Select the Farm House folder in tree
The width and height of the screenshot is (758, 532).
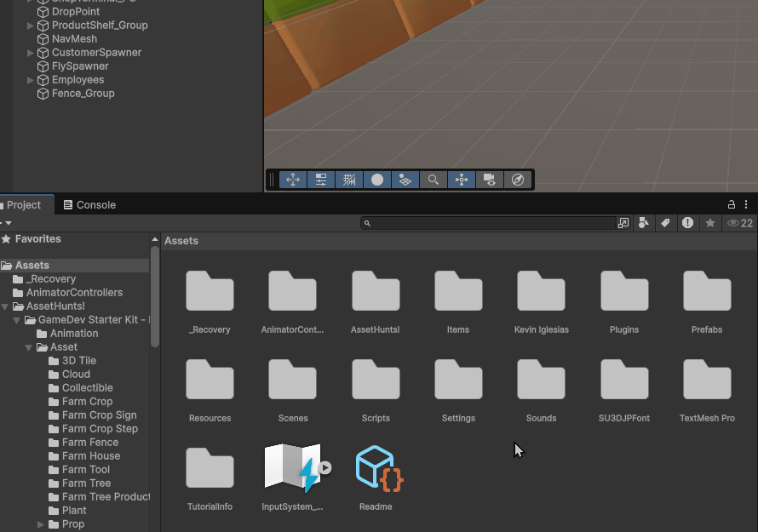click(90, 456)
